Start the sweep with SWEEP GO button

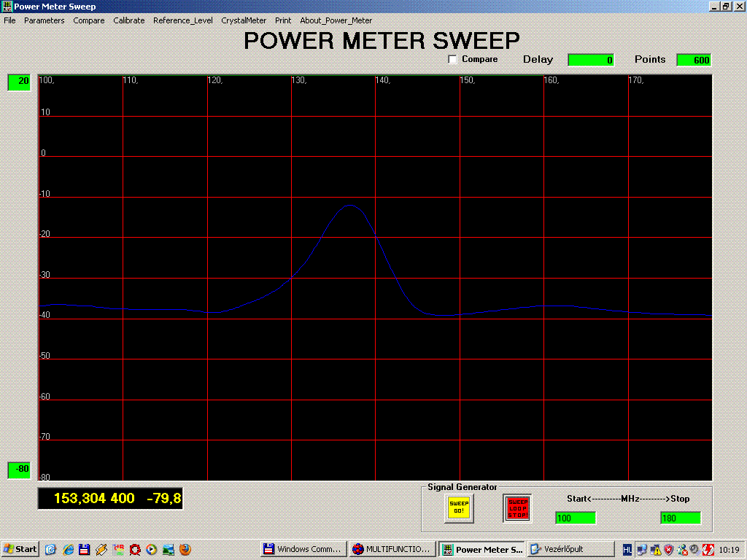point(459,507)
